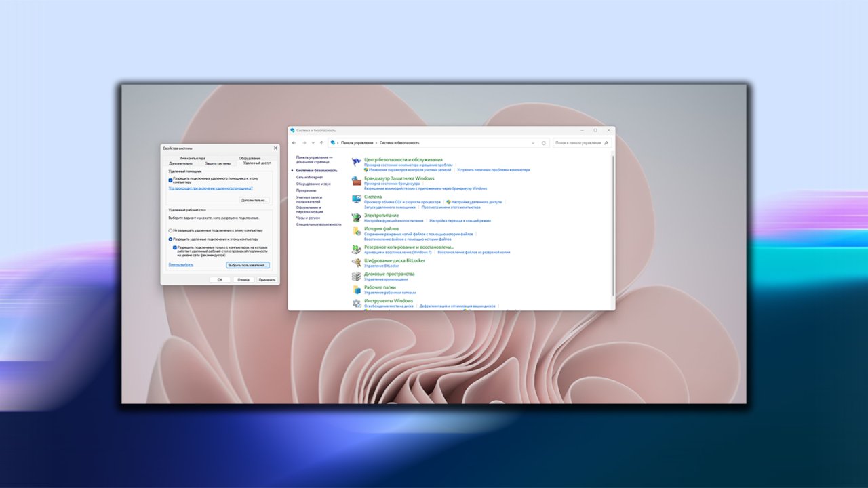
Task: Open the 'Настройка удаленного доступа' link
Action: (476, 202)
